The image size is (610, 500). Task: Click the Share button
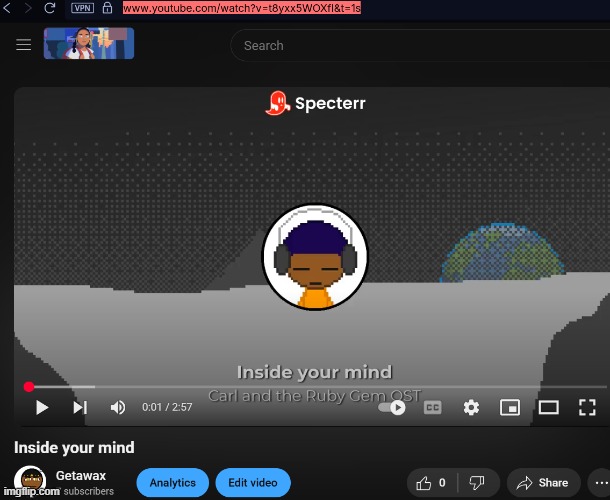pos(543,483)
